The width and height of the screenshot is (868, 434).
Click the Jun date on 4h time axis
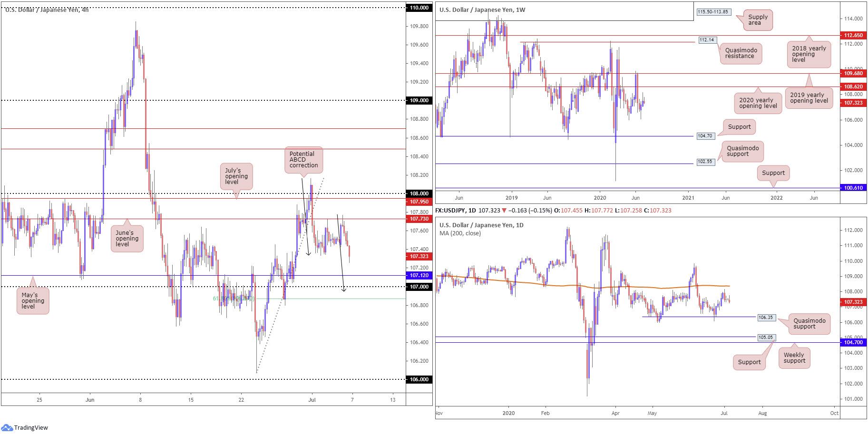click(x=90, y=400)
